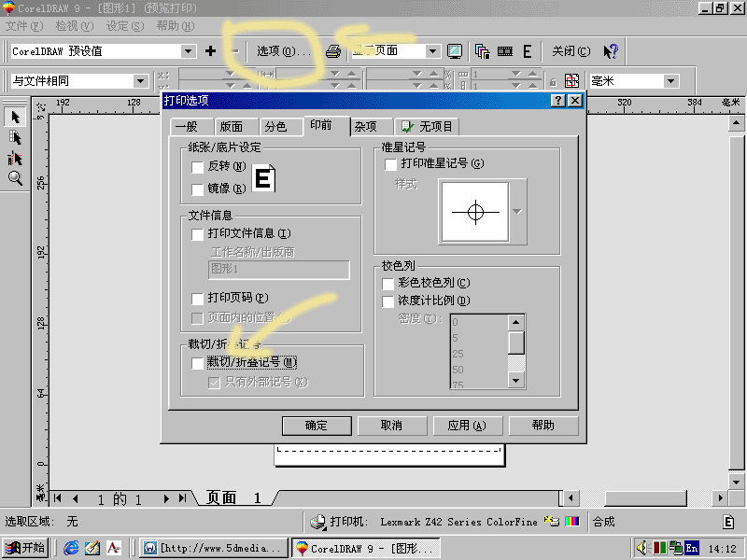Click 应用 apply button

pyautogui.click(x=468, y=426)
